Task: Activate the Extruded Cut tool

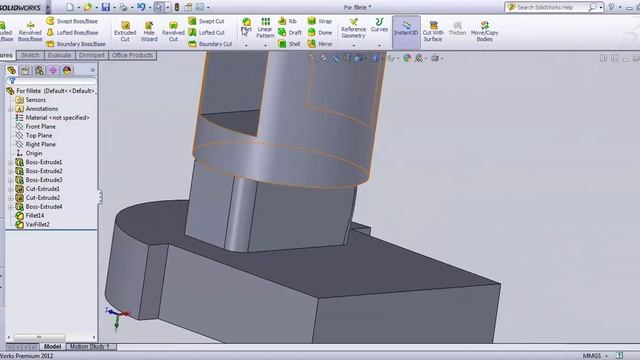Action: [125, 31]
